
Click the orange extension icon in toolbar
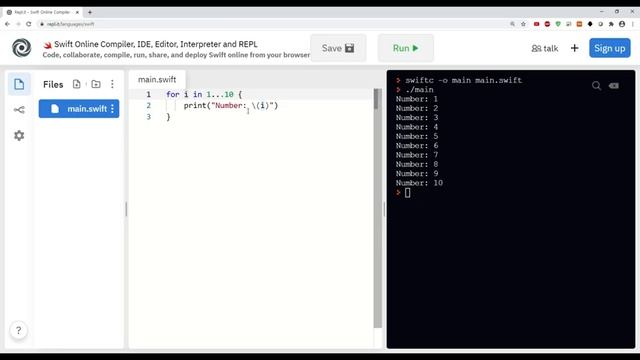pos(579,24)
